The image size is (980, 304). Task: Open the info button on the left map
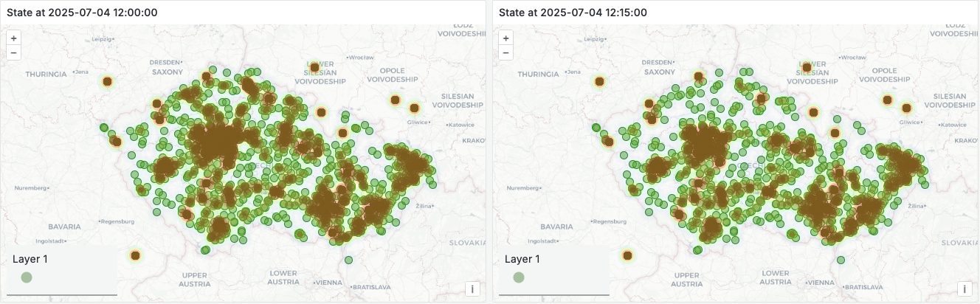[472, 289]
